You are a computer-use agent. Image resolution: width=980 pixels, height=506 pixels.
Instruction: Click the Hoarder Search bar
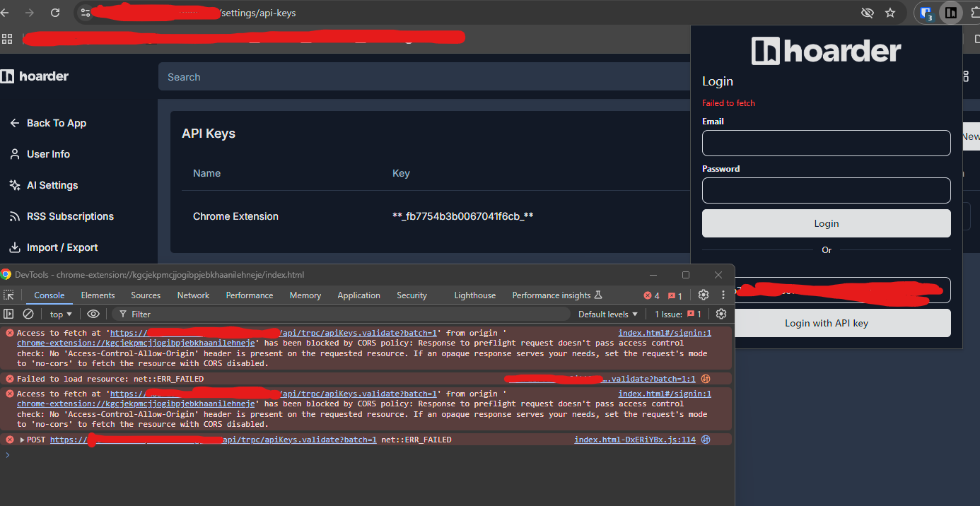[424, 77]
